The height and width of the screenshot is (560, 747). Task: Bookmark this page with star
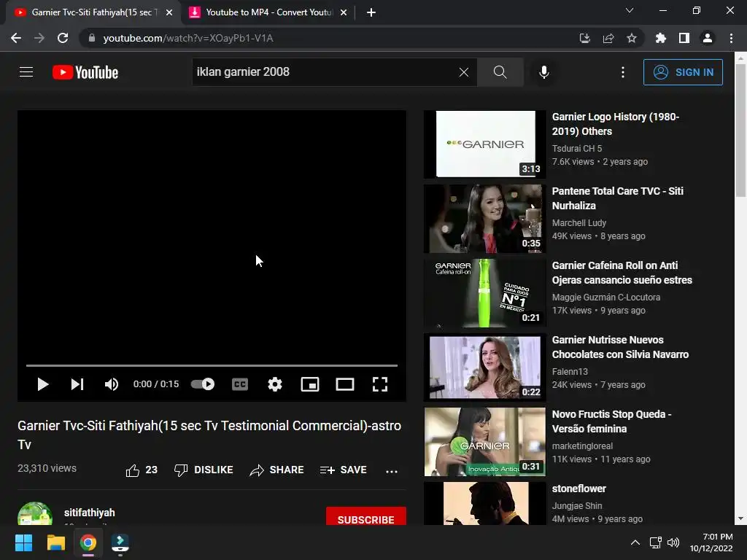(631, 38)
